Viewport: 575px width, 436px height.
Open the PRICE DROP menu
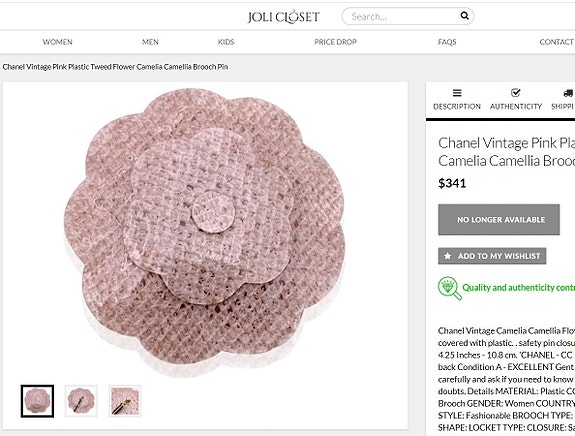[336, 42]
